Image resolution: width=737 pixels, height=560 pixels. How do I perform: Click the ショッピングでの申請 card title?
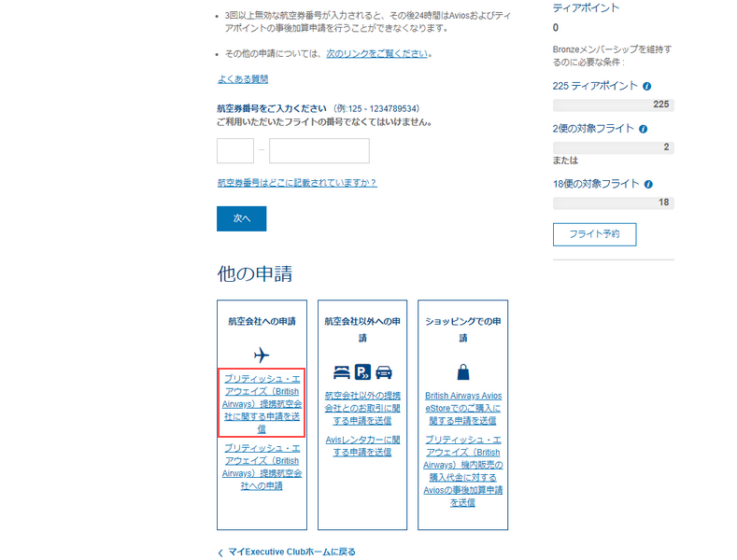tap(463, 329)
